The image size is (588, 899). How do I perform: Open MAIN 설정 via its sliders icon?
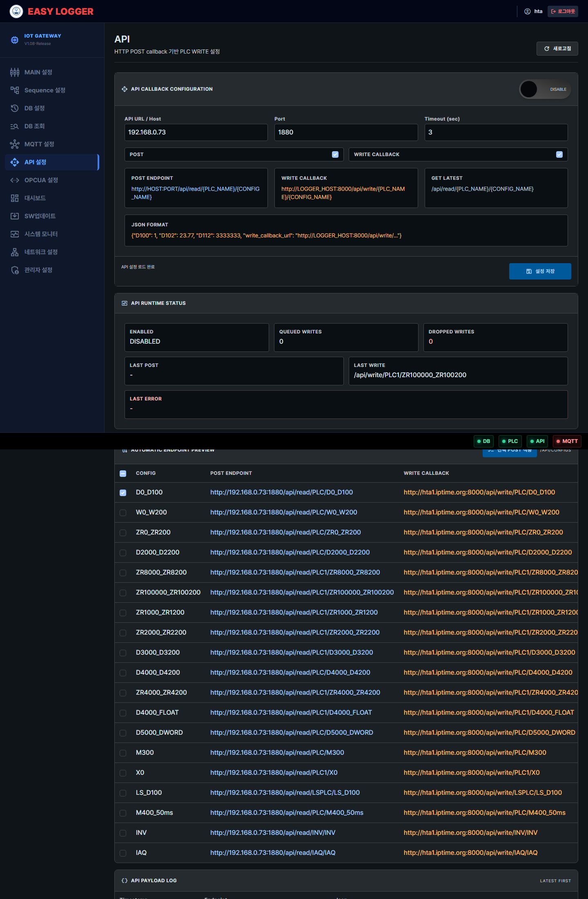coord(15,72)
